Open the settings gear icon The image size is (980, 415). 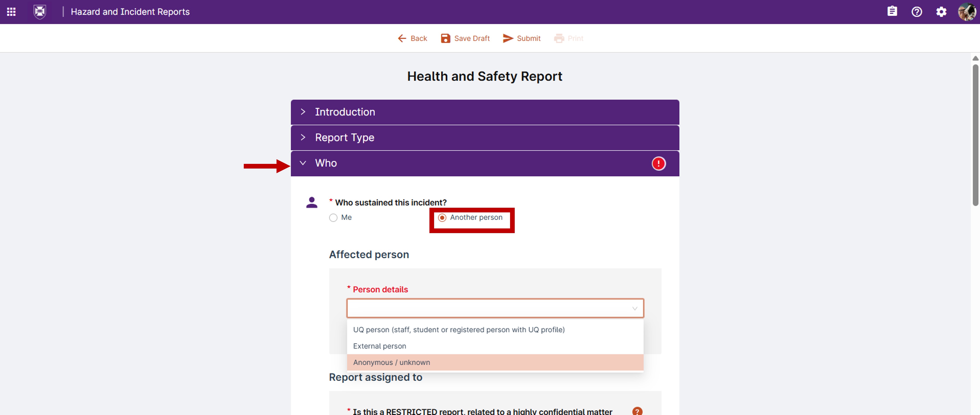pyautogui.click(x=941, y=12)
